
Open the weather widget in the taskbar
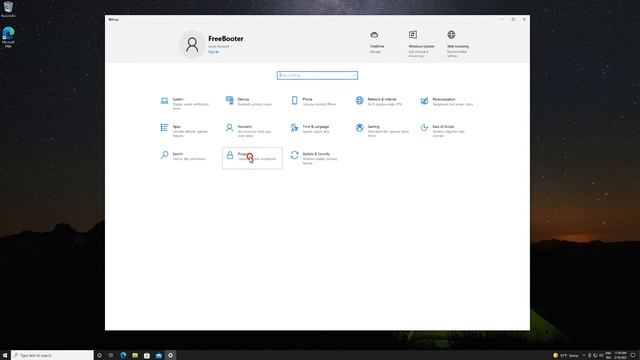coord(566,356)
